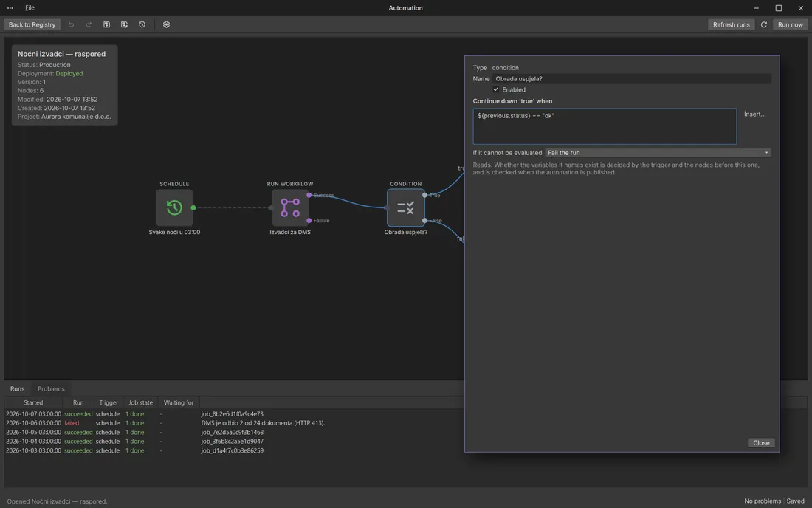
Task: Open the File menu
Action: (30, 8)
